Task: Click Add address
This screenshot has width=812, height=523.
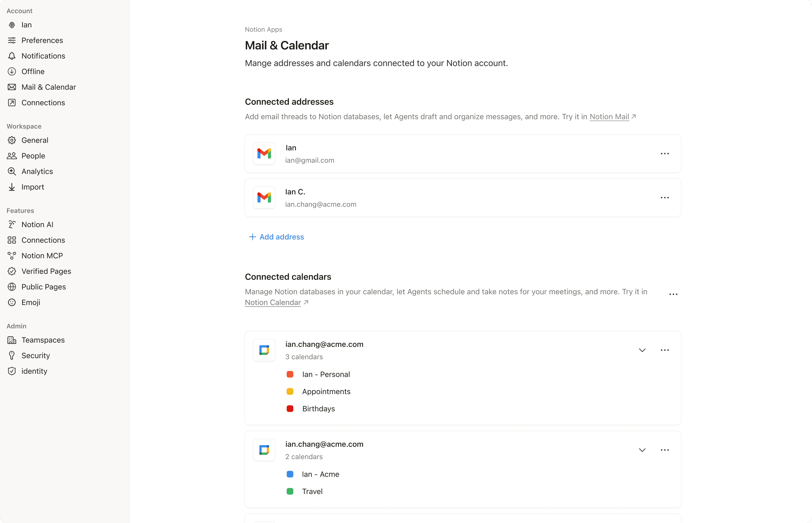Action: (x=276, y=237)
